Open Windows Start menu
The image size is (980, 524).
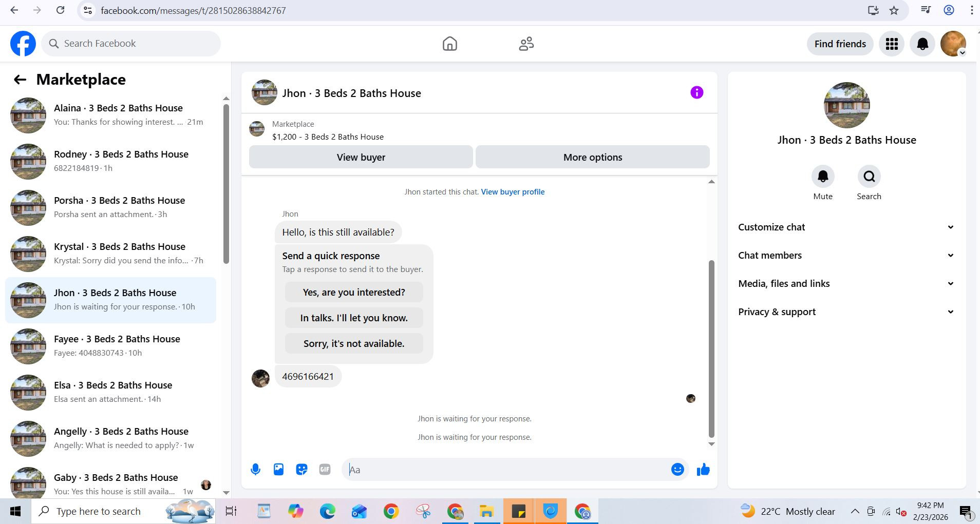[x=15, y=511]
